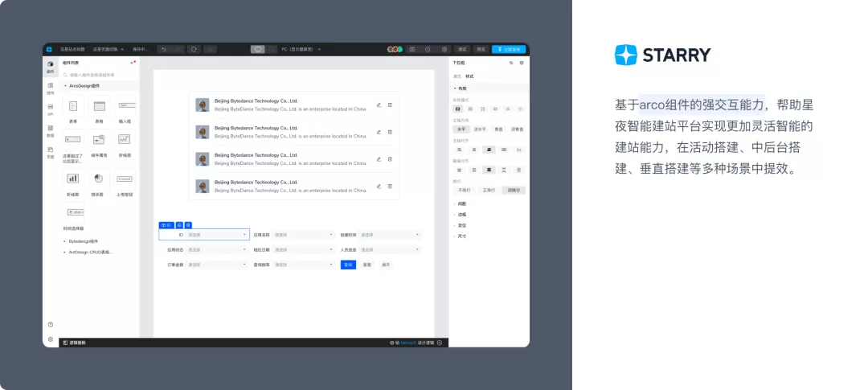Choose 正换行 wrap option
Screen dimensions: 868x390
click(489, 190)
